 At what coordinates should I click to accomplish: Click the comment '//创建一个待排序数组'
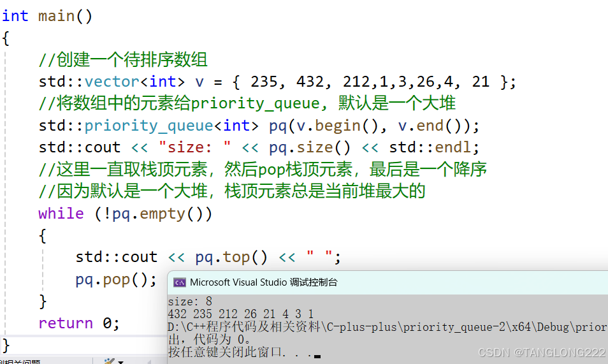pyautogui.click(x=123, y=60)
